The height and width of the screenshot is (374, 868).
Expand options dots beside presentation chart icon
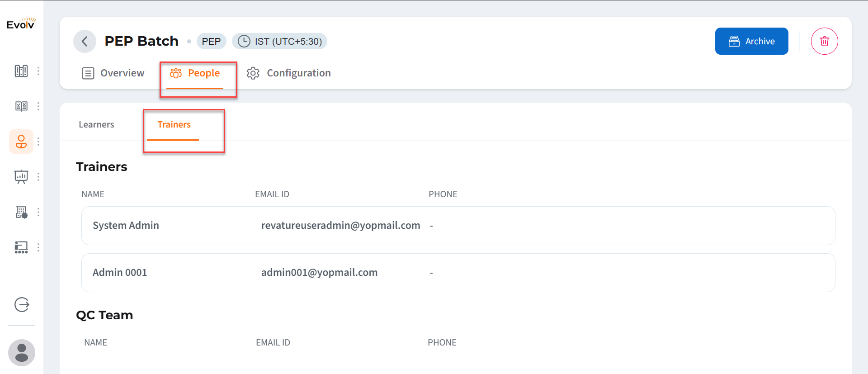tap(38, 177)
